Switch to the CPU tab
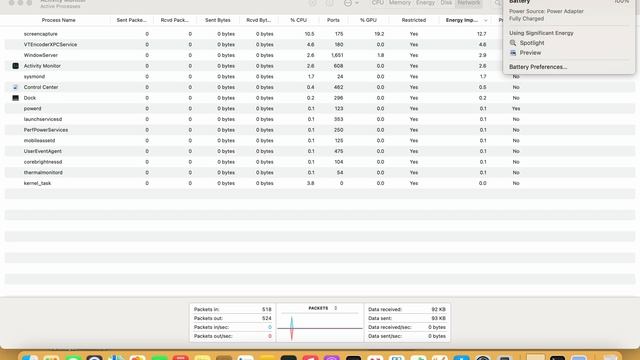 (x=378, y=3)
